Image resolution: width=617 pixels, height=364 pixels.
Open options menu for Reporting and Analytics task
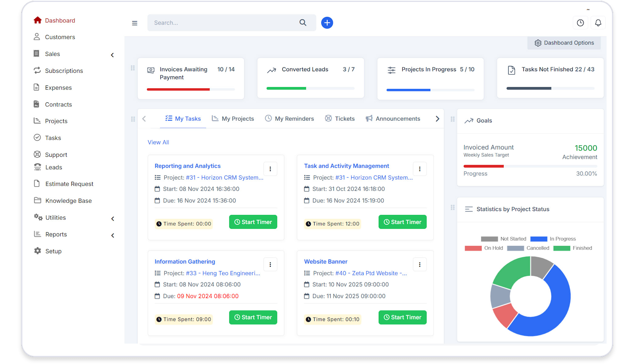[270, 169]
